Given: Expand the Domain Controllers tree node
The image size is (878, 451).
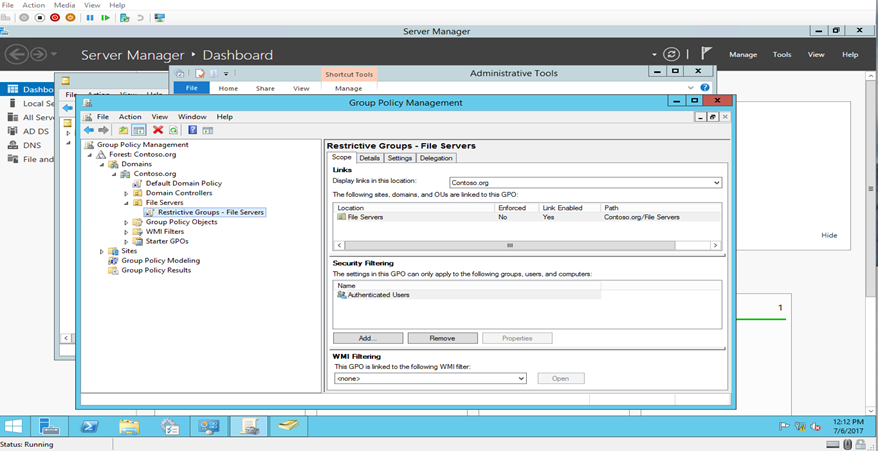Looking at the screenshot, I should [126, 193].
